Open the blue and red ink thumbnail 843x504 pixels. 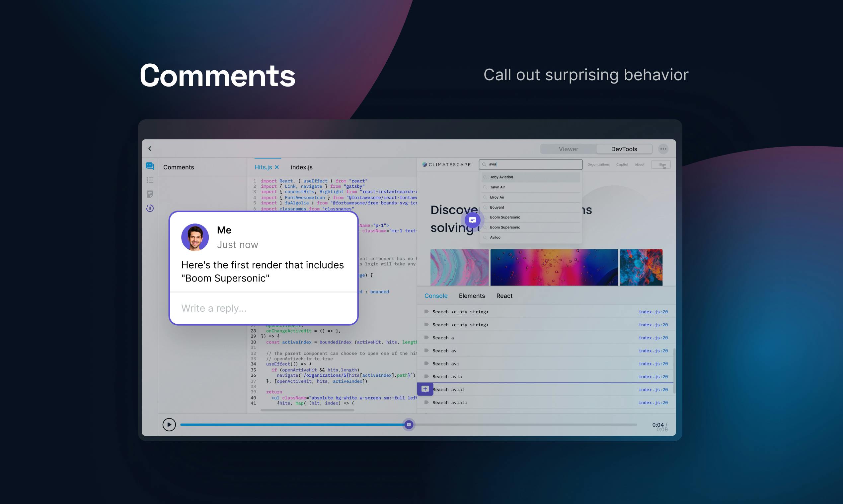(641, 267)
